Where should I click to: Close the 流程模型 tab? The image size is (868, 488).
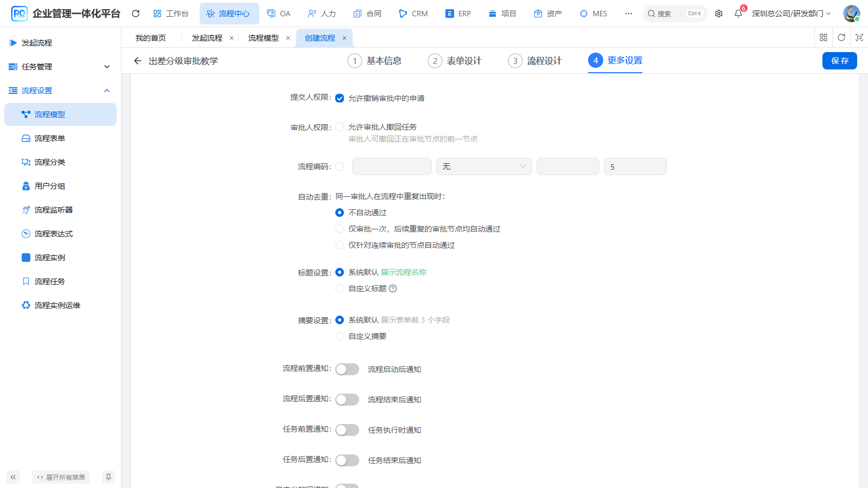click(x=288, y=38)
